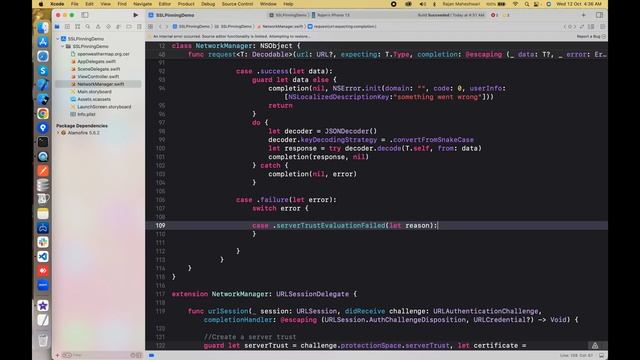Screen dimensions: 640x360
Task: Select LaunchScreen.storyboard in navigator
Action: pyautogui.click(x=104, y=107)
